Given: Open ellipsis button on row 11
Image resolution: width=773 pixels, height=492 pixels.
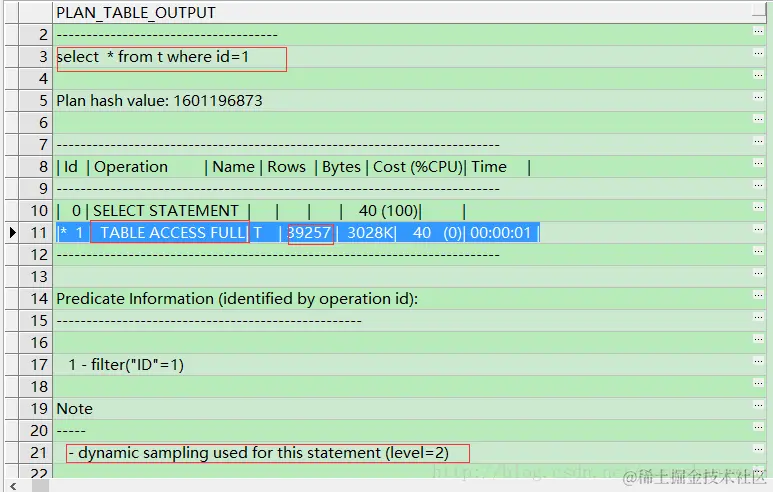Looking at the screenshot, I should (758, 229).
